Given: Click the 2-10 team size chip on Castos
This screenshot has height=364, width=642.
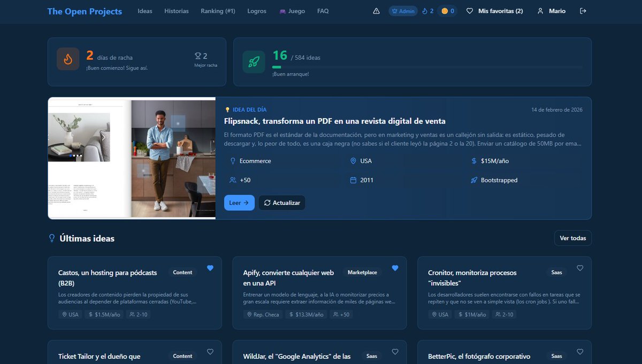Looking at the screenshot, I should point(139,315).
